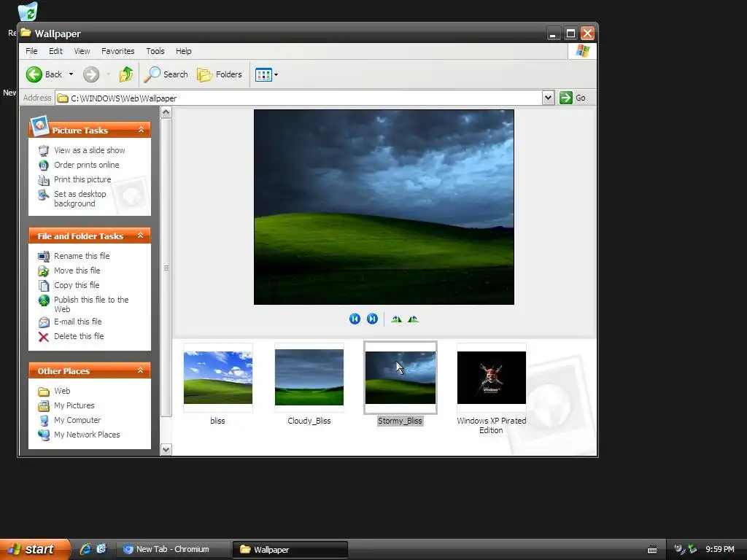Select the bliss thumbnail
747x560 pixels.
(x=217, y=378)
